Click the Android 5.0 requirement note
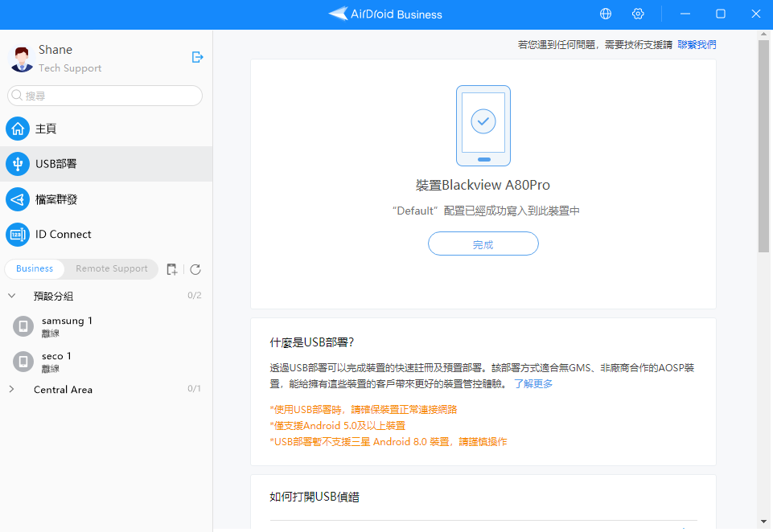Screen dimensions: 773x532 coord(338,426)
